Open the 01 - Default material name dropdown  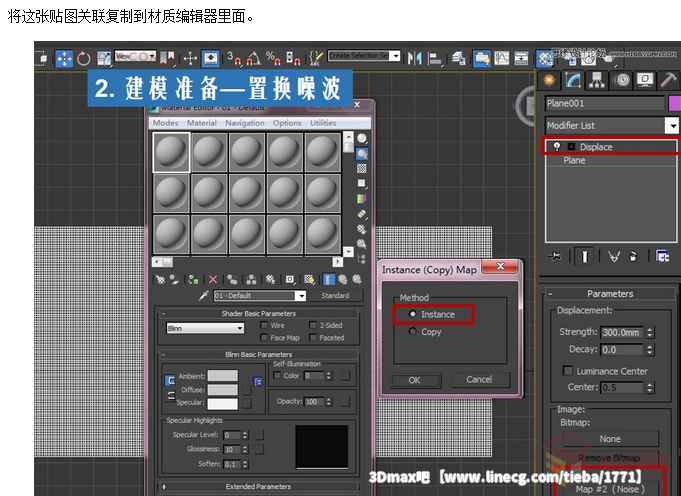point(301,296)
